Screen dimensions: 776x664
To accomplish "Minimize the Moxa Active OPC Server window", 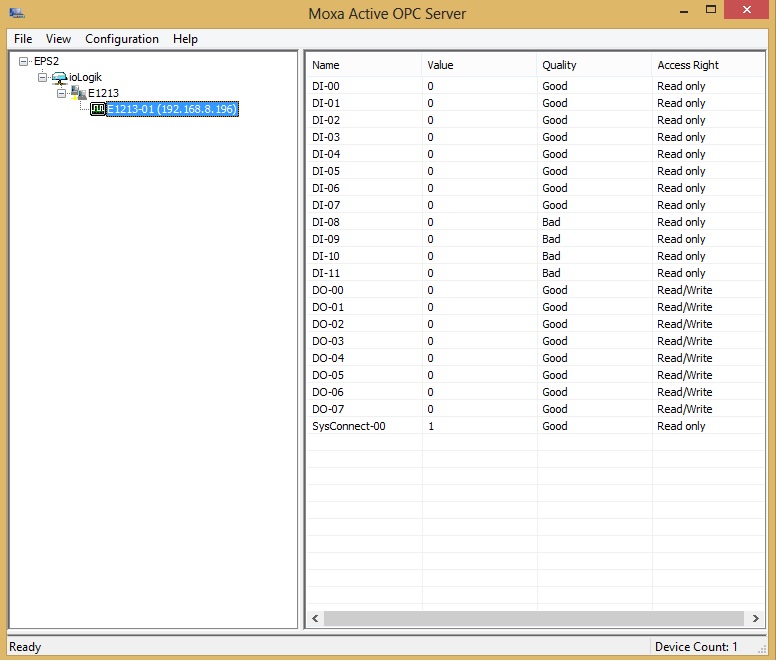I will point(684,10).
